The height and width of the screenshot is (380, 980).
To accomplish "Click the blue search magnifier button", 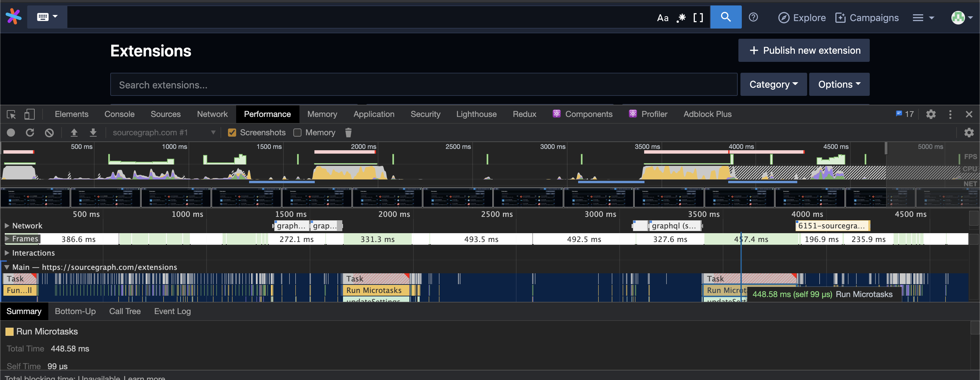I will (x=725, y=17).
